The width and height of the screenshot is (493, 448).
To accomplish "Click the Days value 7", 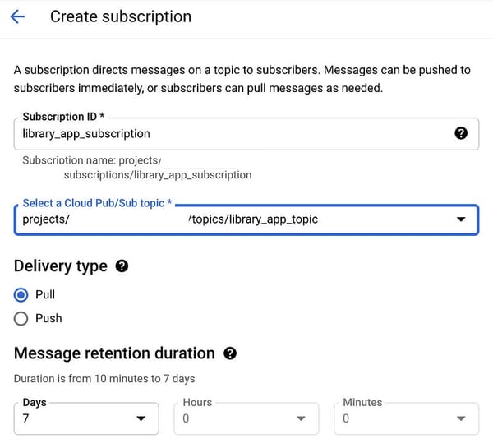I will click(x=26, y=419).
